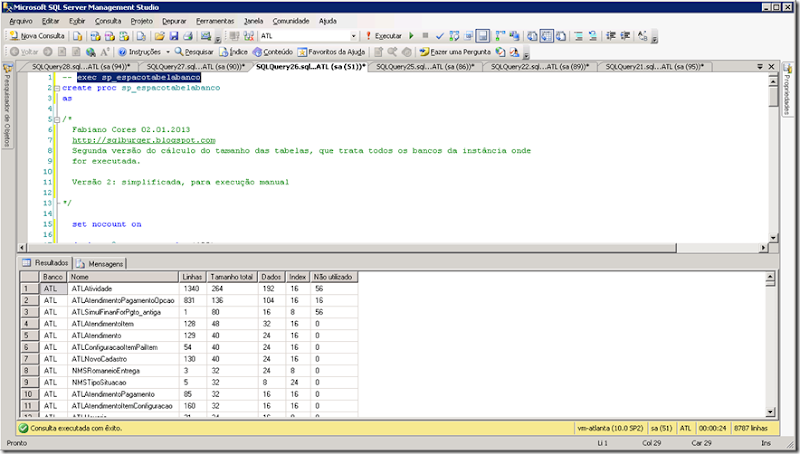Click the Analysis Services DMX query icon

110,36
